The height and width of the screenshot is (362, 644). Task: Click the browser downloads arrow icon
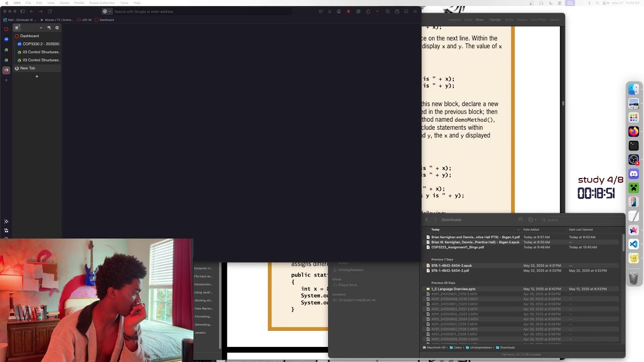point(330,11)
